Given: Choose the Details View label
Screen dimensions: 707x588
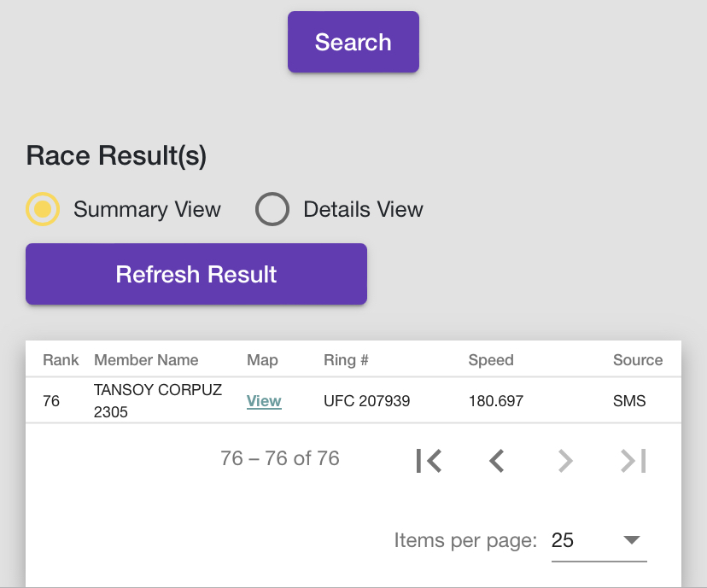Looking at the screenshot, I should pyautogui.click(x=363, y=210).
